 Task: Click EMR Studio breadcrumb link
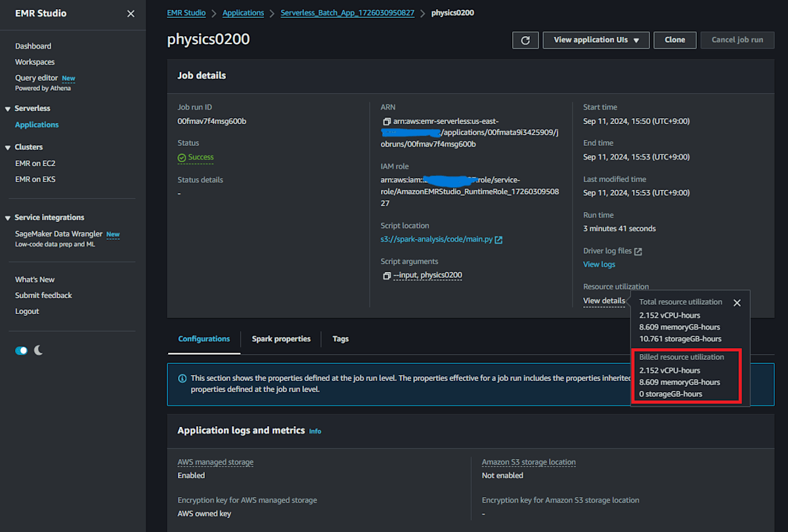(186, 13)
